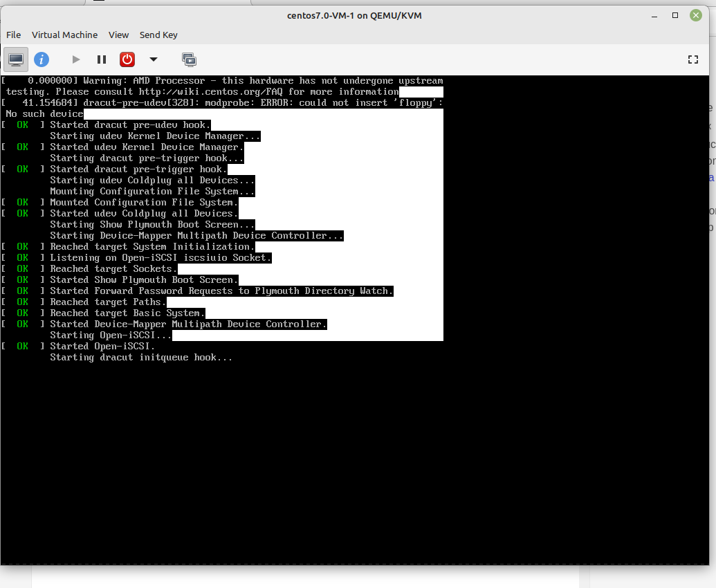The width and height of the screenshot is (716, 588).
Task: Click 'Mounted Configuration File System.' line
Action: tap(144, 202)
